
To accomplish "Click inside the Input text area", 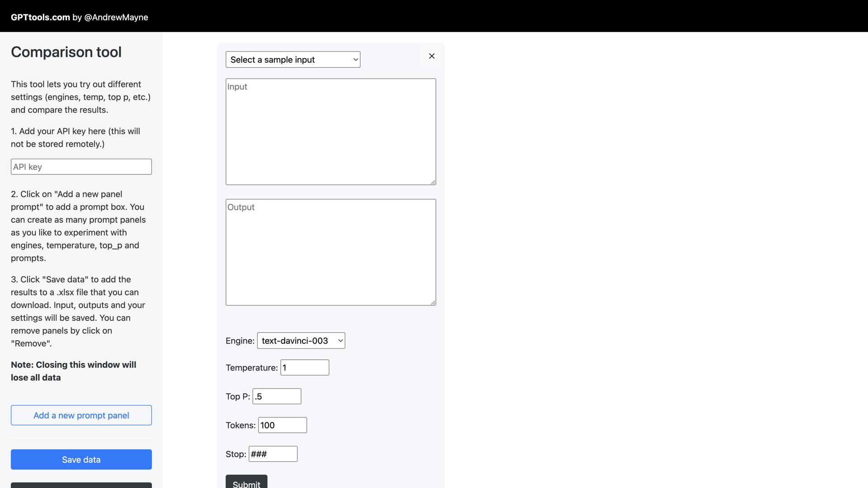I will click(330, 131).
